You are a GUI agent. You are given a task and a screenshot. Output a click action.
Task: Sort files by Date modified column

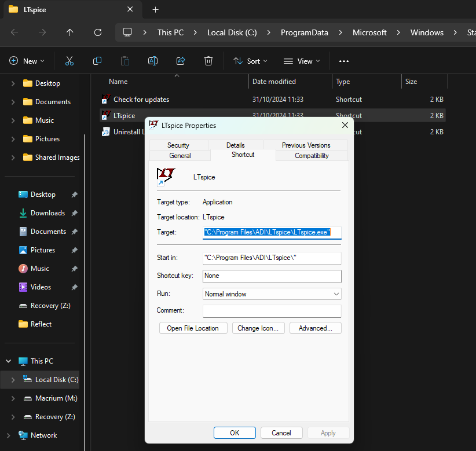274,81
